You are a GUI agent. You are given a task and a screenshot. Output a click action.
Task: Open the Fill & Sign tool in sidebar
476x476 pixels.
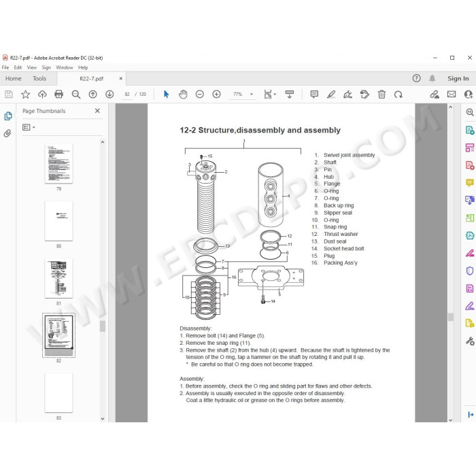click(470, 306)
